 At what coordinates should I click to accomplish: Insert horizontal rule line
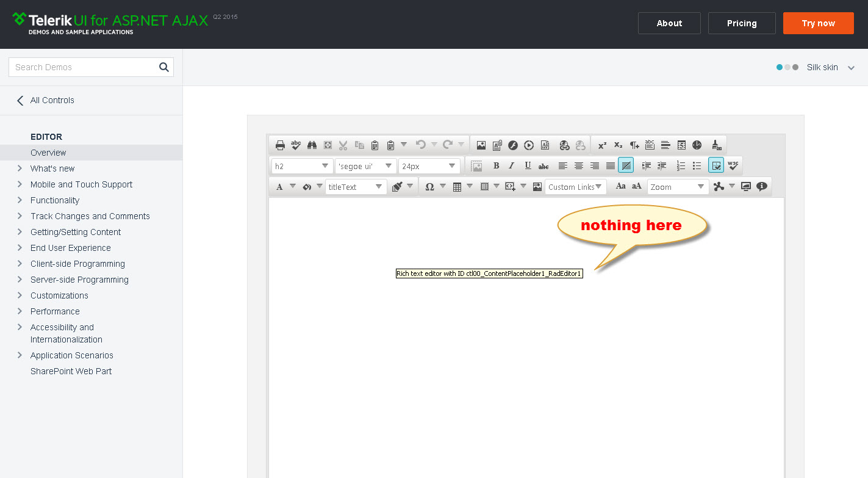click(665, 145)
